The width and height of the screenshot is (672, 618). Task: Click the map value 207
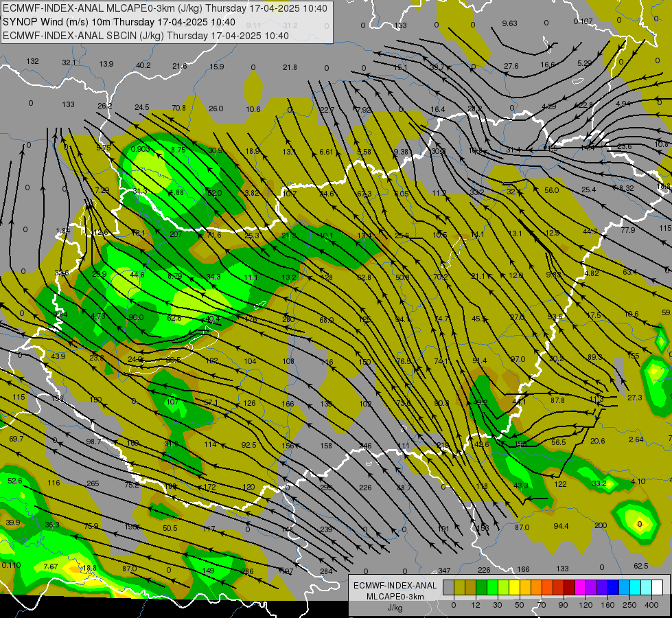click(176, 234)
